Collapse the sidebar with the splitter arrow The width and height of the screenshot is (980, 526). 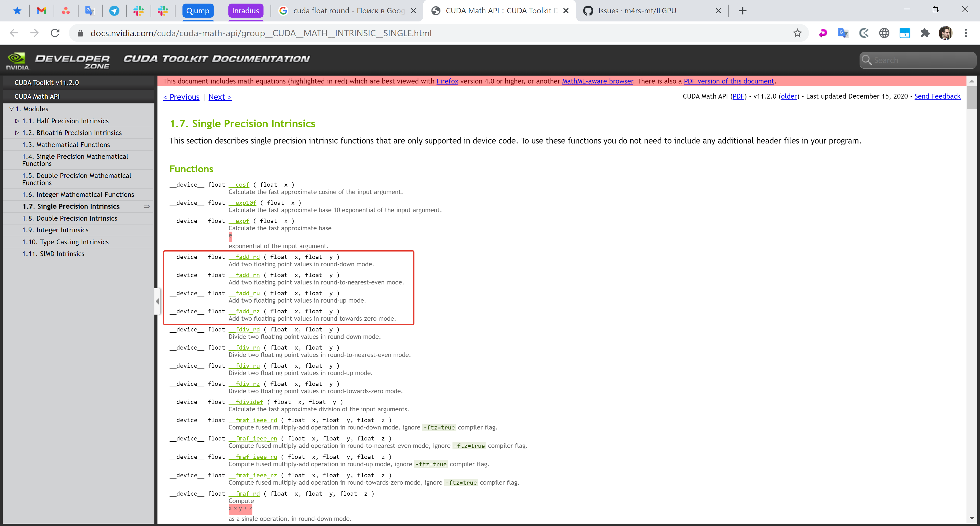pyautogui.click(x=157, y=302)
